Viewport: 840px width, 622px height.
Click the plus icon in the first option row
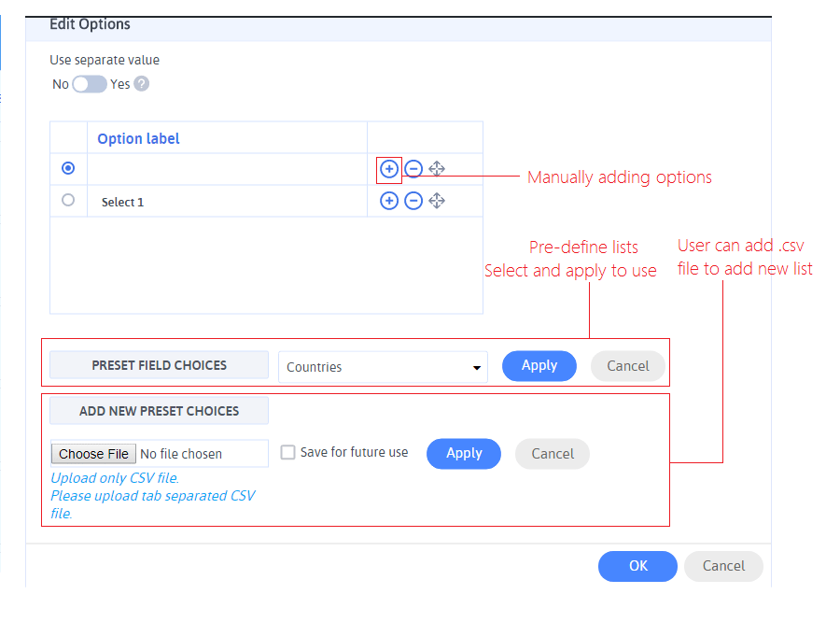point(389,169)
